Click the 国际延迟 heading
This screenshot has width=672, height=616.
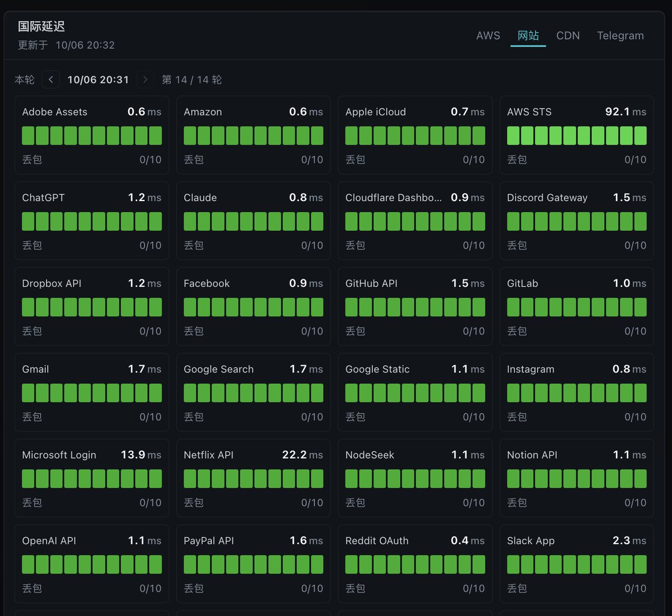click(x=41, y=26)
